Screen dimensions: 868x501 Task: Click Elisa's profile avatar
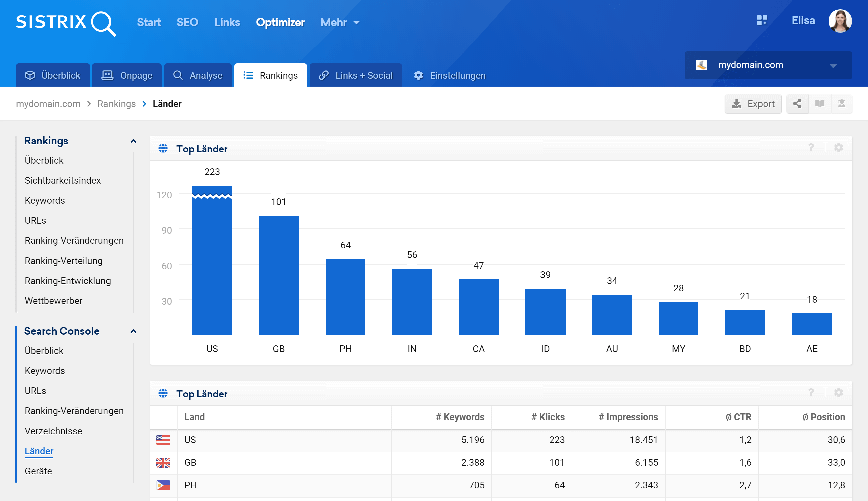coord(840,21)
